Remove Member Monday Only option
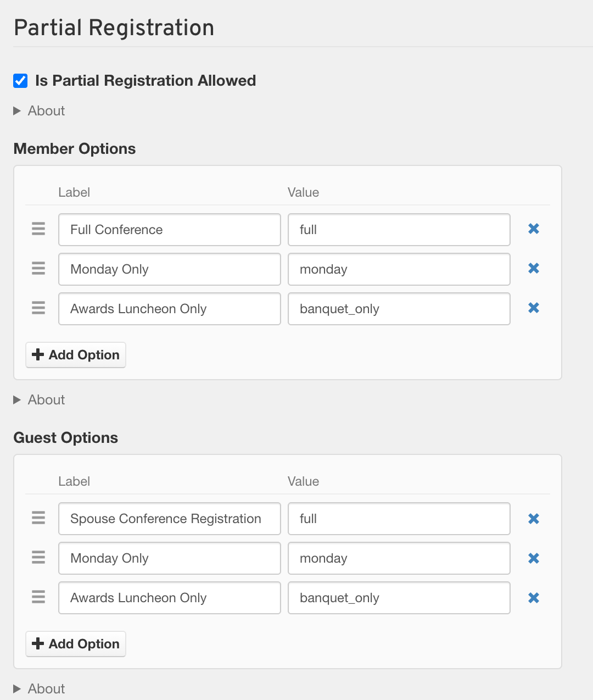 [x=534, y=268]
